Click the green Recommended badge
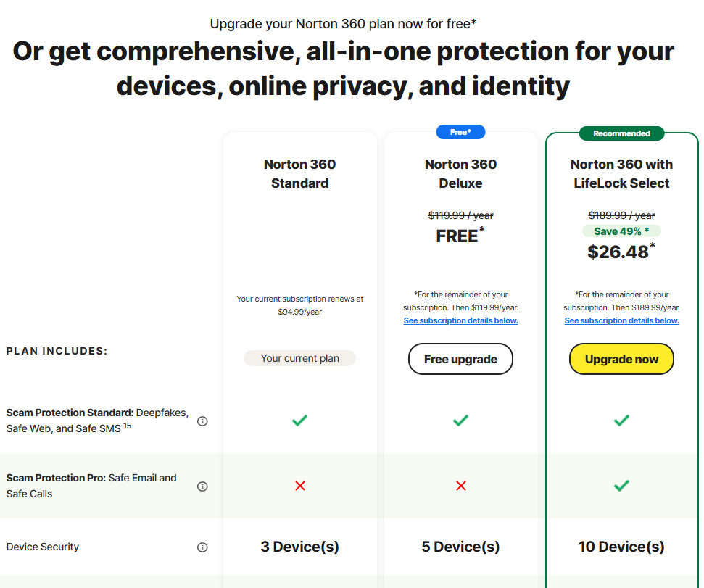 621,133
